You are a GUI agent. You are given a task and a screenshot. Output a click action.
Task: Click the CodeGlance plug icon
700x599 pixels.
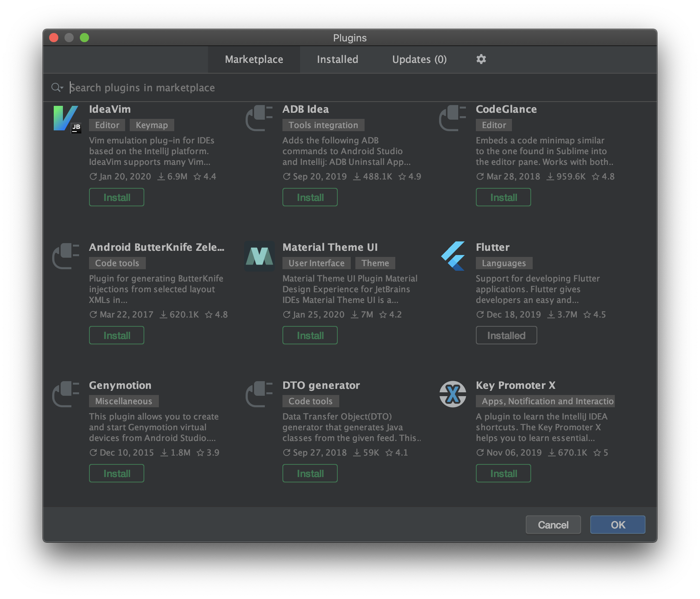452,118
